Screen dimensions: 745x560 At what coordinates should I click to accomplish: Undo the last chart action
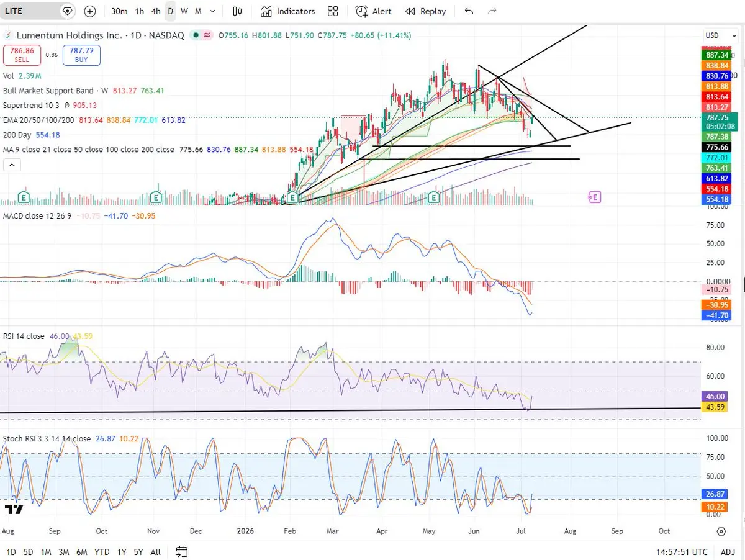[x=469, y=11]
